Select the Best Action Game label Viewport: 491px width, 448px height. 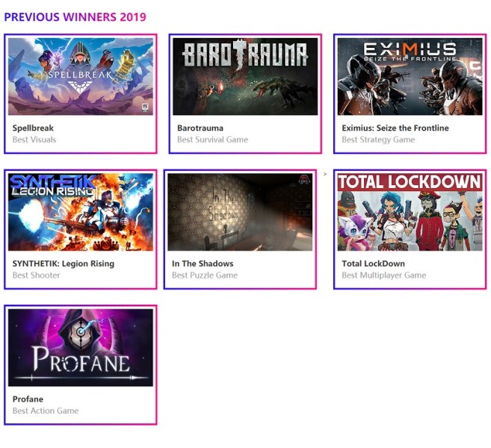point(46,411)
